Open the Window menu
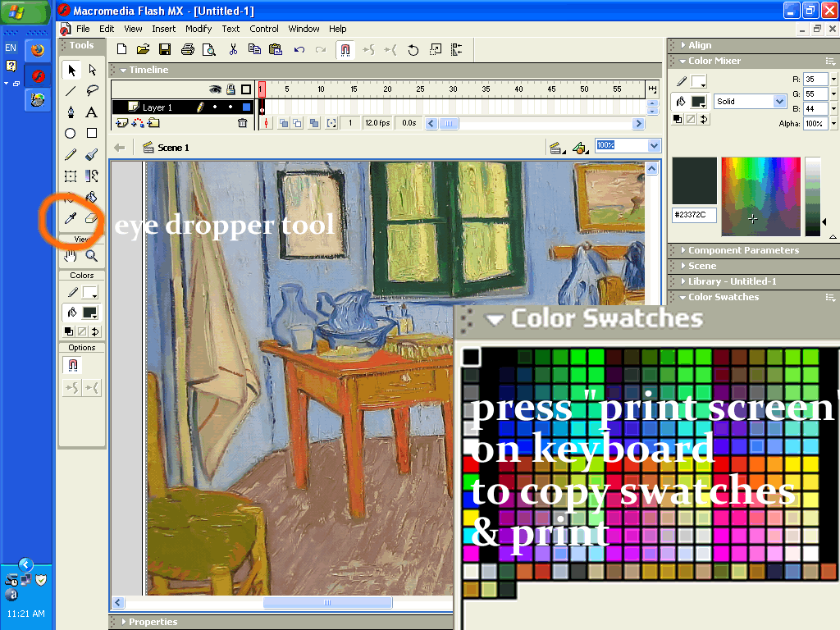Image resolution: width=840 pixels, height=630 pixels. coord(304,29)
